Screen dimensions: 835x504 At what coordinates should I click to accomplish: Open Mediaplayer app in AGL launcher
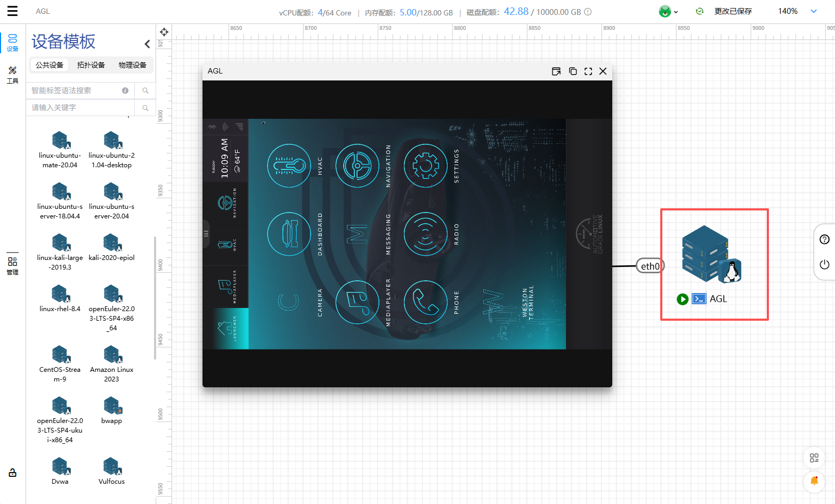click(357, 302)
